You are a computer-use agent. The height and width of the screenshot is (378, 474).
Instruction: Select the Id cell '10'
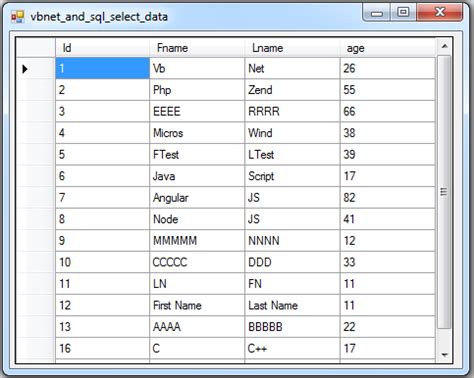point(103,262)
